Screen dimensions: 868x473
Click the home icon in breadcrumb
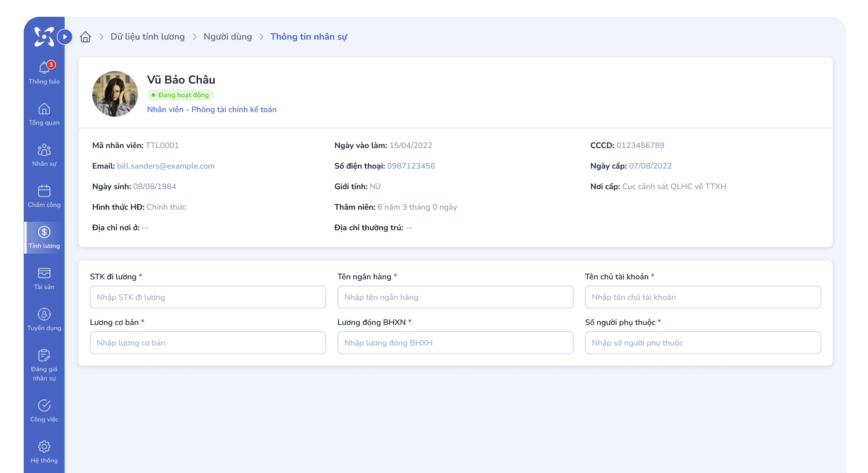tap(85, 37)
